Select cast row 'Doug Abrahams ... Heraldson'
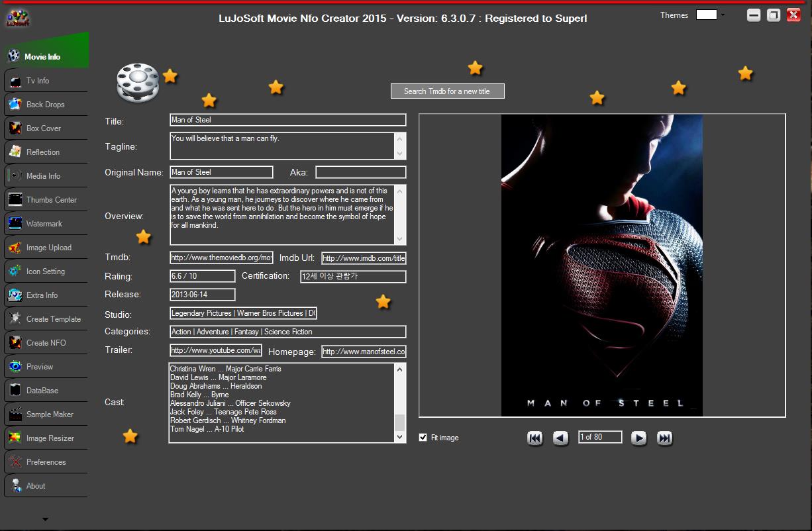Image resolution: width=812 pixels, height=531 pixels. tap(216, 386)
